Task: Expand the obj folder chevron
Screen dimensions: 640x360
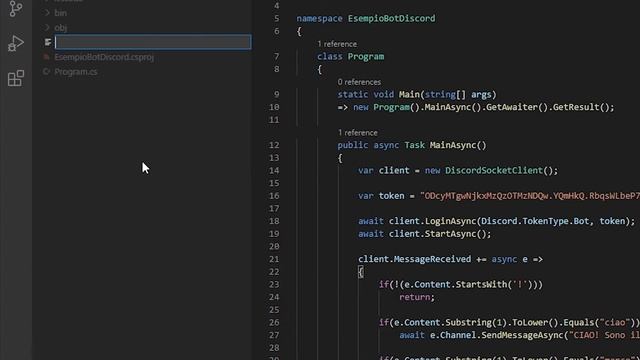Action: [47, 27]
